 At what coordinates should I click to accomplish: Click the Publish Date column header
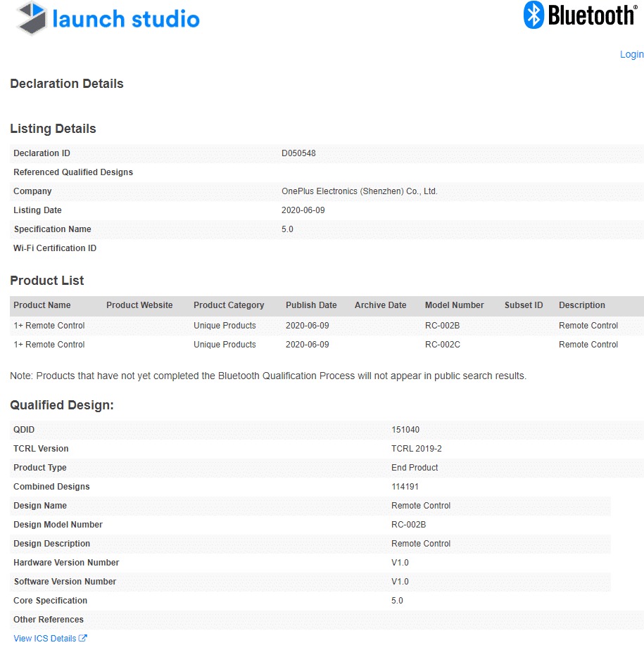(311, 305)
